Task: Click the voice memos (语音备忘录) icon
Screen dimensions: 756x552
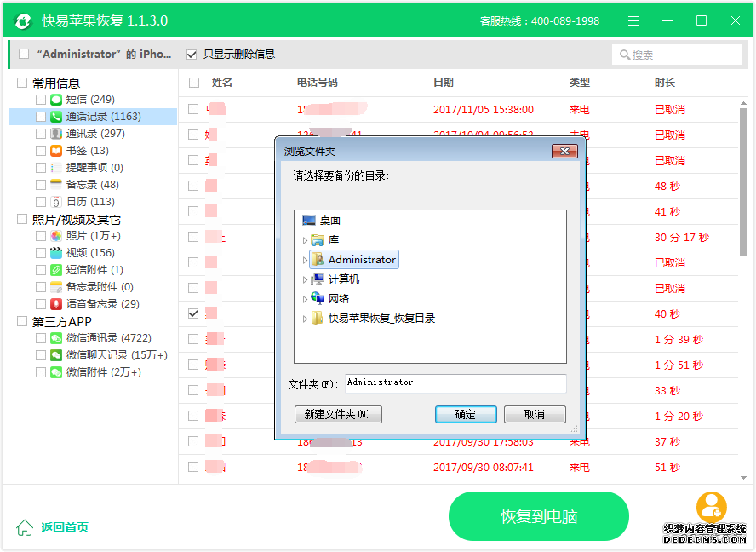Action: click(x=56, y=304)
